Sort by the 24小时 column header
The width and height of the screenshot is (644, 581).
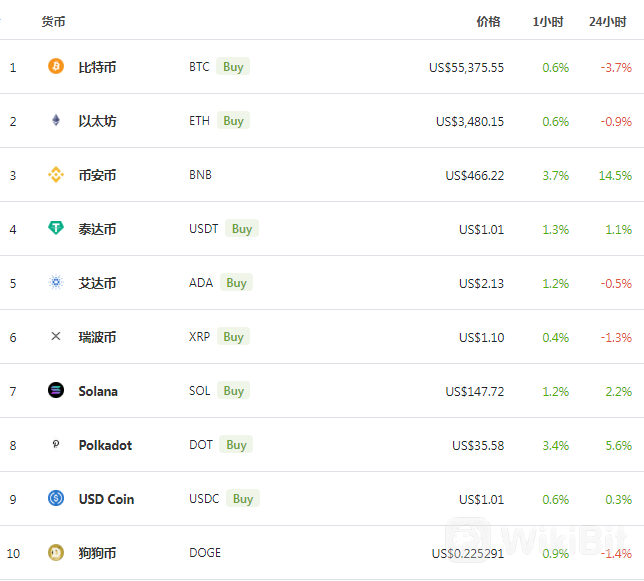point(607,21)
